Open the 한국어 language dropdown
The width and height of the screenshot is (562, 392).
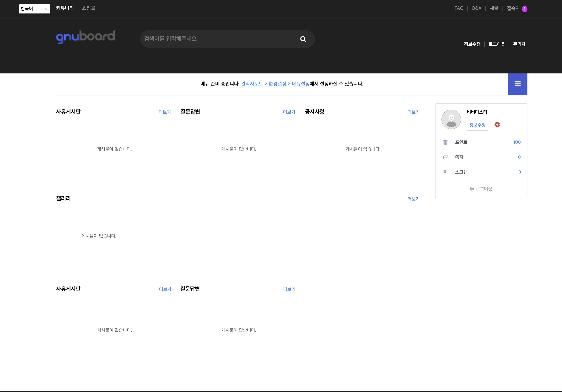pos(35,9)
